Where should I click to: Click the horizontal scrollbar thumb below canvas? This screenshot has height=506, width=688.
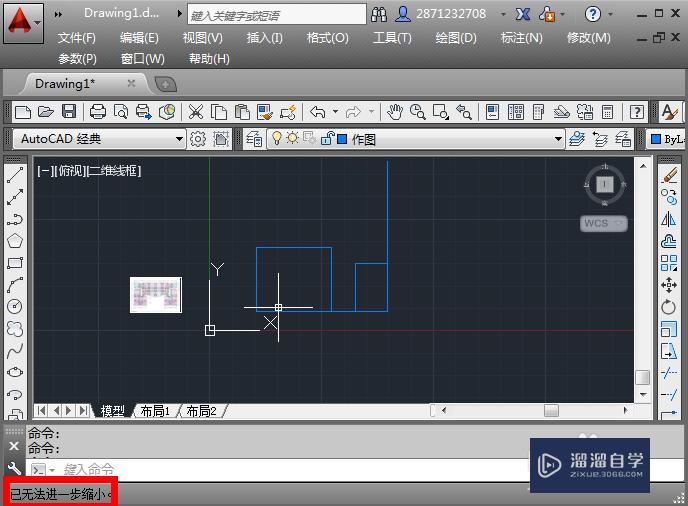[551, 411]
